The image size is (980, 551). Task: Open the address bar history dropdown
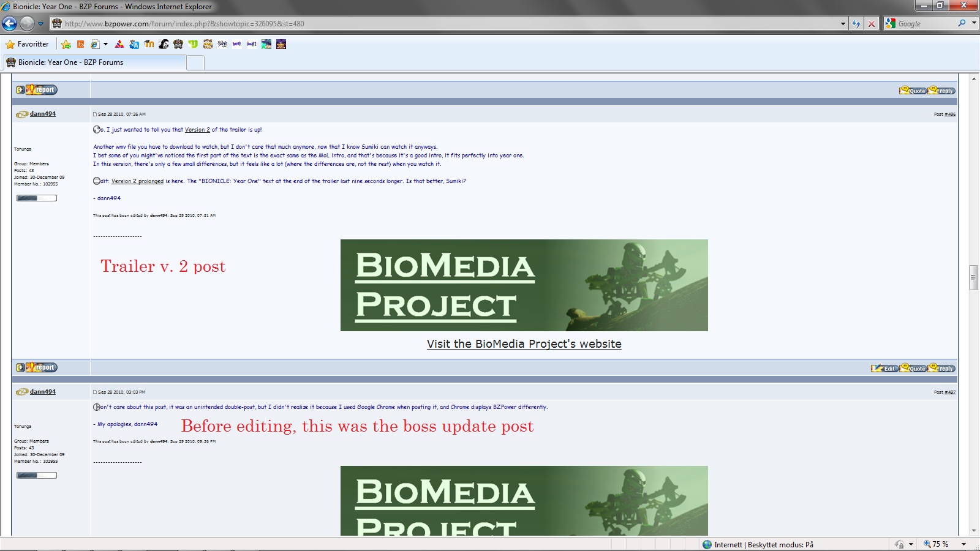click(842, 24)
